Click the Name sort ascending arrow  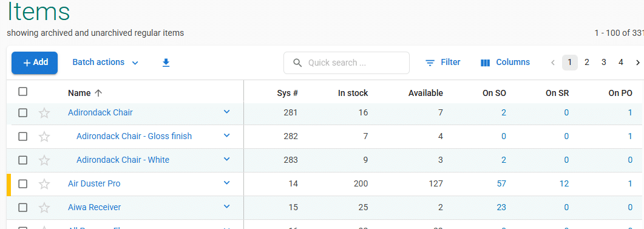click(x=98, y=94)
